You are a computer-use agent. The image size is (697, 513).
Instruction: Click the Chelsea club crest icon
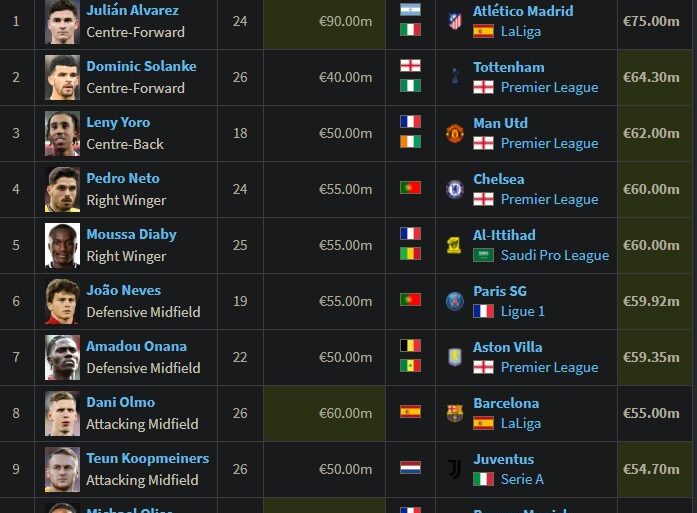(x=455, y=189)
